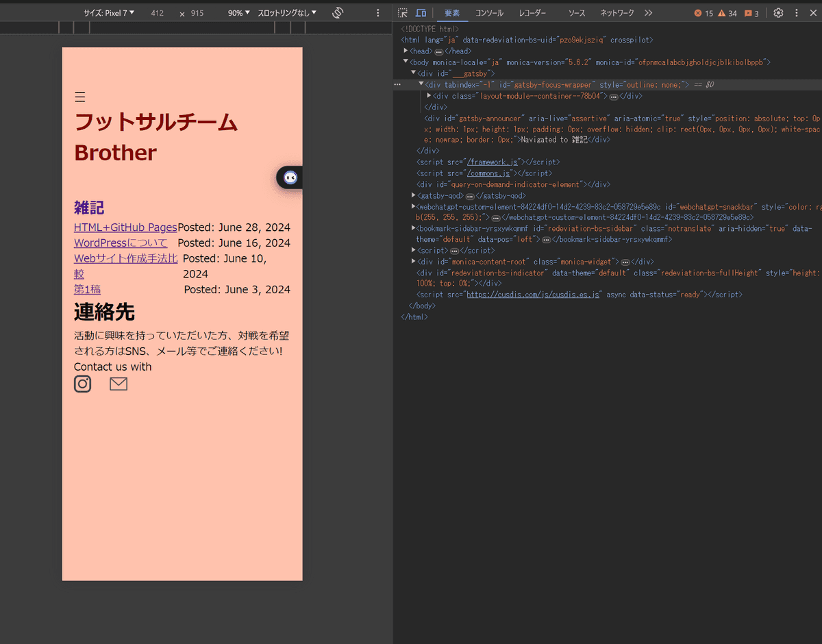Click the floating Monica assistant icon
This screenshot has width=822, height=644.
click(x=290, y=177)
